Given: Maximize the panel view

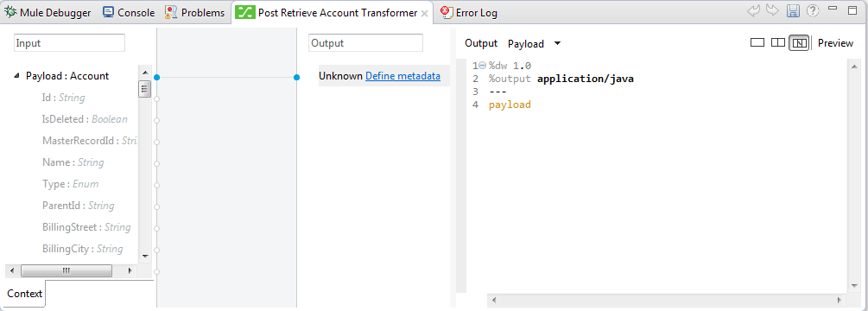Looking at the screenshot, I should (x=852, y=10).
